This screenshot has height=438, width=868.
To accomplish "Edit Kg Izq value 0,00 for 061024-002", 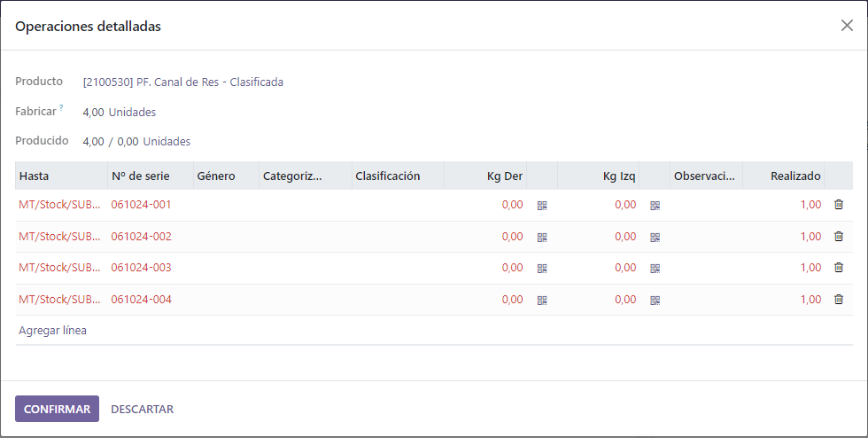I will (625, 236).
